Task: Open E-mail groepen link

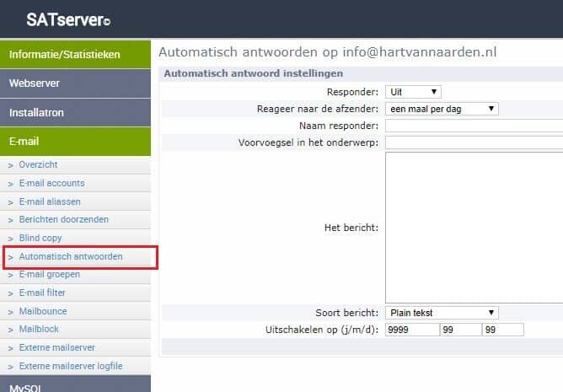Action: pos(50,275)
